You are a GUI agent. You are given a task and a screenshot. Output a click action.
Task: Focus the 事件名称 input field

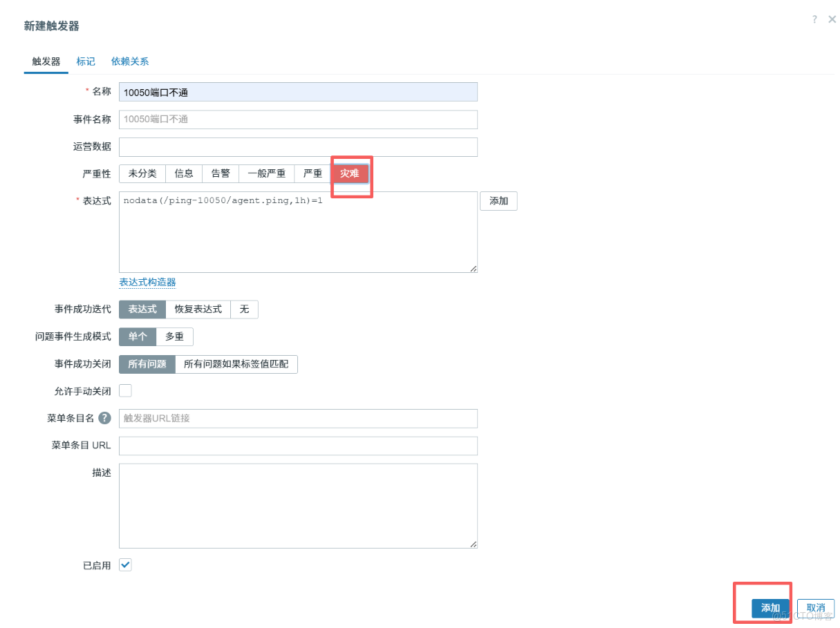tap(298, 120)
